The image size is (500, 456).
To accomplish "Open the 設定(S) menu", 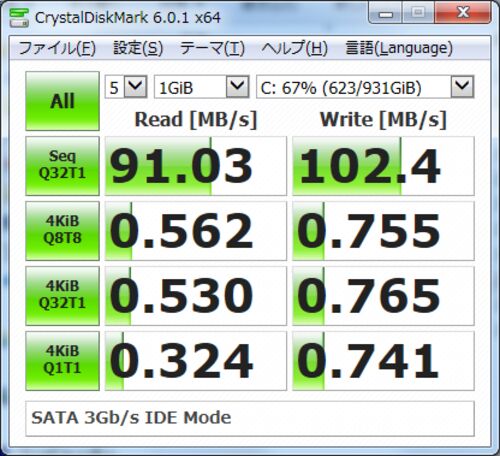I will pos(138,48).
